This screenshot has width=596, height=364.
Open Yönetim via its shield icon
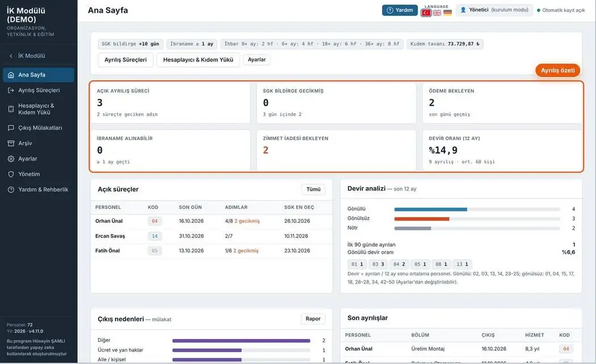coord(11,174)
